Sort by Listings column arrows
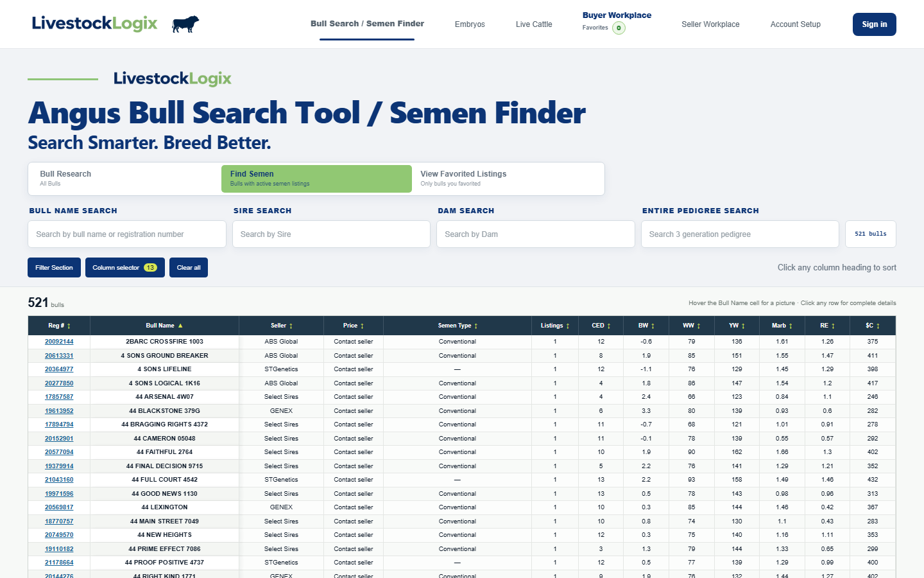The image size is (924, 578). pos(568,326)
